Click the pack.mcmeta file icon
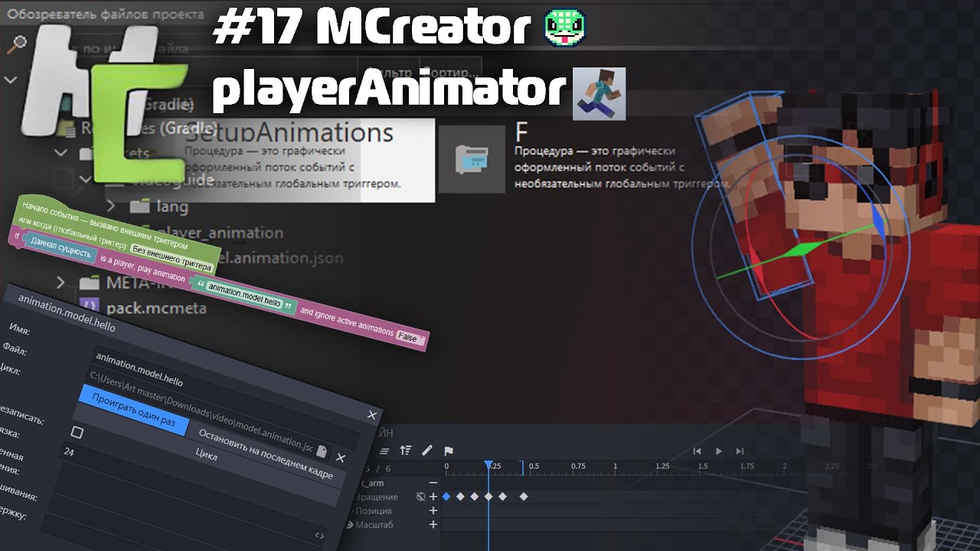 click(89, 308)
